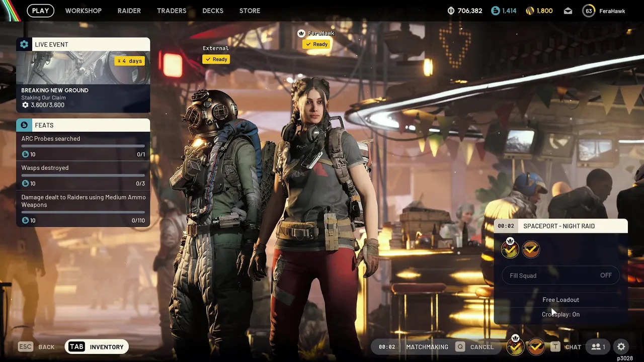Screen dimensions: 644x362
Task: Toggle the Fill Squad option
Action: [560, 276]
